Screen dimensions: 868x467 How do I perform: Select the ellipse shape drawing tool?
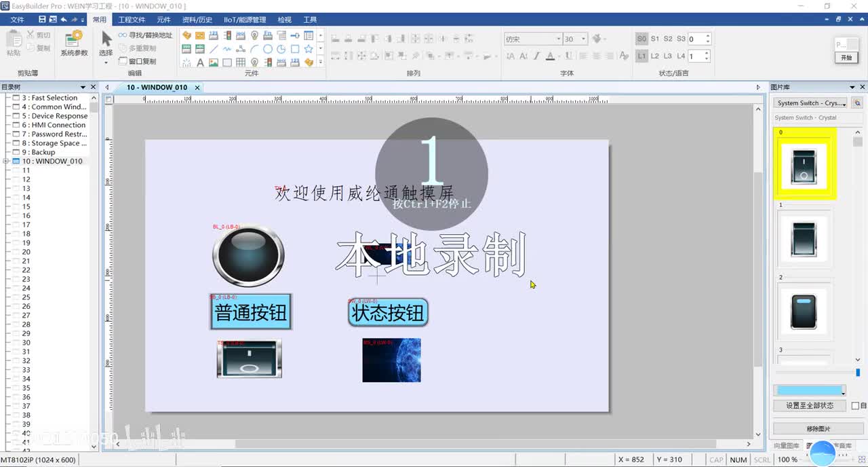pyautogui.click(x=268, y=49)
